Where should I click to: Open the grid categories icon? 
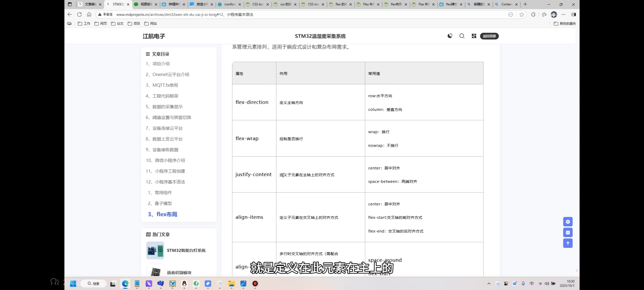474,36
